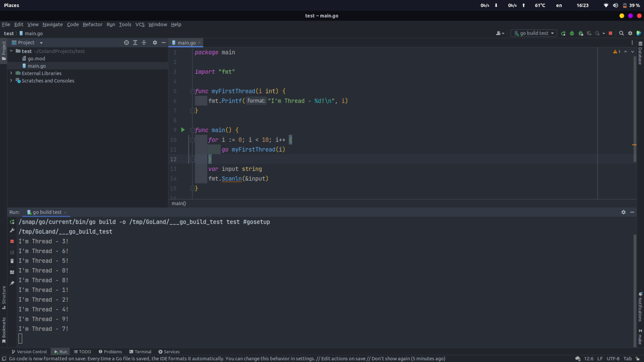This screenshot has width=644, height=362.
Task: Open the Problems view button
Action: 110,352
